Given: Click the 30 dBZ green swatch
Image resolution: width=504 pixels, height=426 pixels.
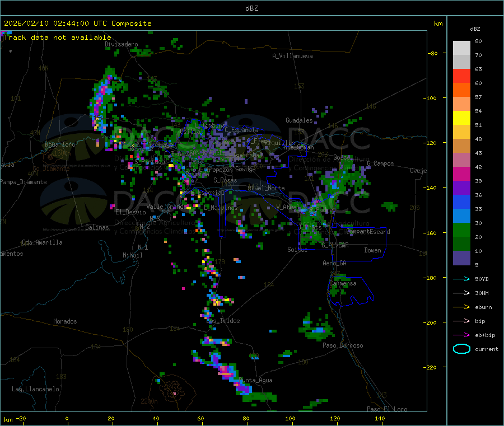Looking at the screenshot, I should click(x=461, y=230).
